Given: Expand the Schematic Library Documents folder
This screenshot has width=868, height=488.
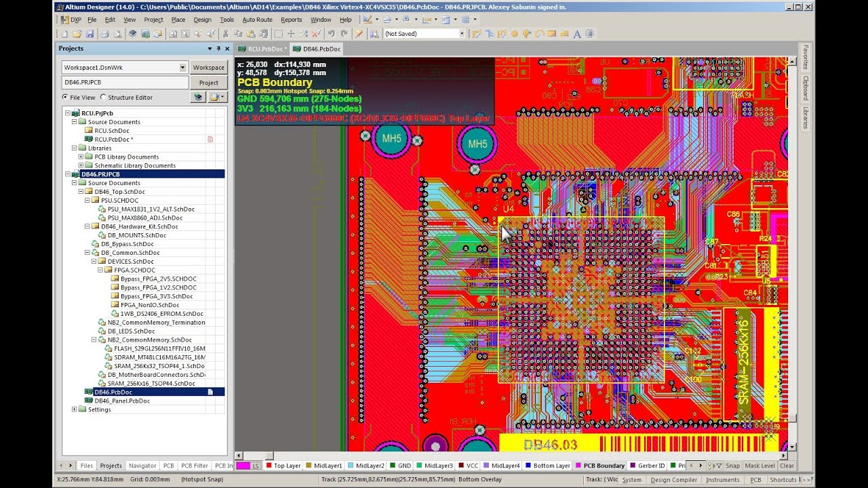Looking at the screenshot, I should tap(81, 165).
